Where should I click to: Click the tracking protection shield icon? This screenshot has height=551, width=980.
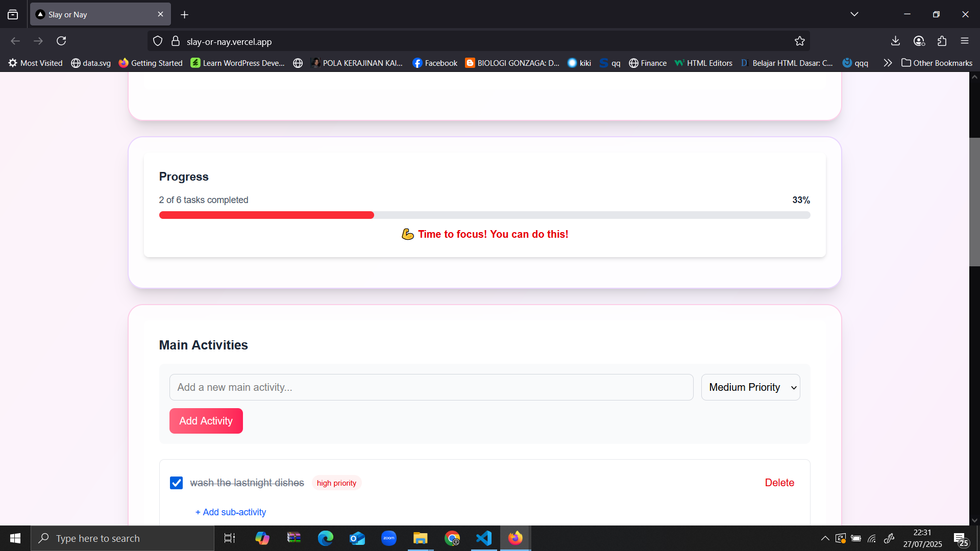[158, 41]
